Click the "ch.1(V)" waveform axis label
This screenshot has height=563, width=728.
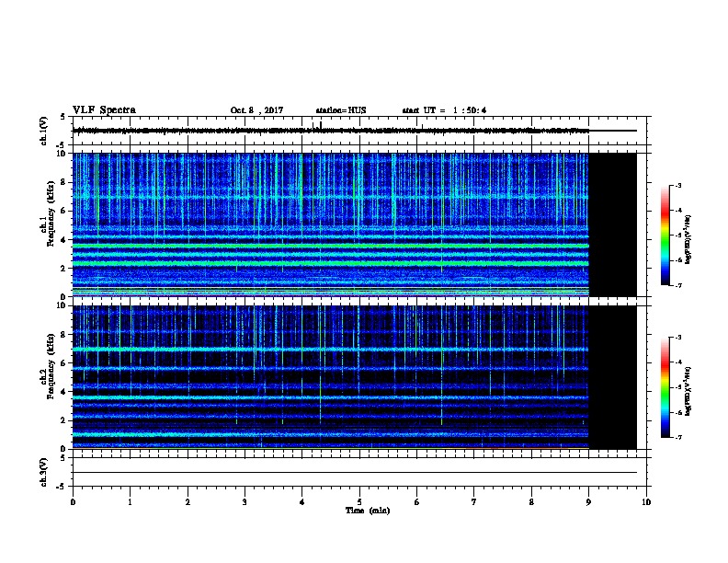[44, 131]
